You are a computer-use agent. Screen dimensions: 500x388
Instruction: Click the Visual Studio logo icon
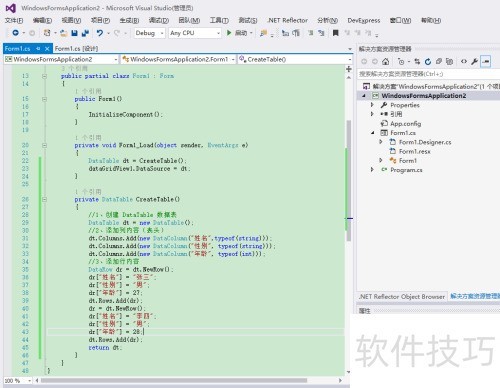pos(11,8)
